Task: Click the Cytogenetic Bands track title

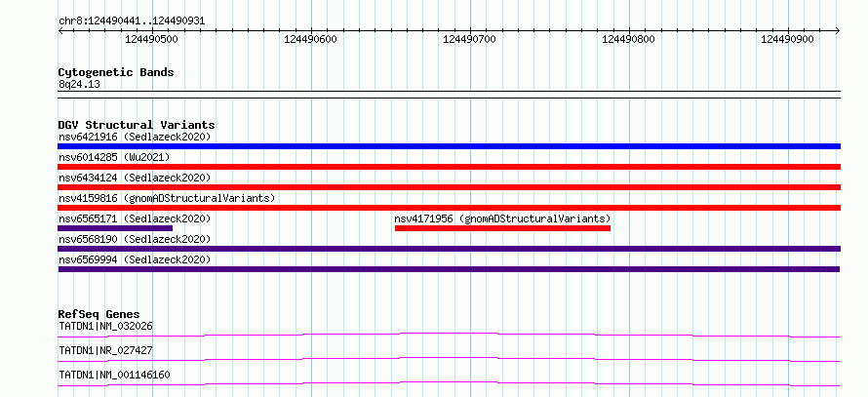Action: [116, 72]
